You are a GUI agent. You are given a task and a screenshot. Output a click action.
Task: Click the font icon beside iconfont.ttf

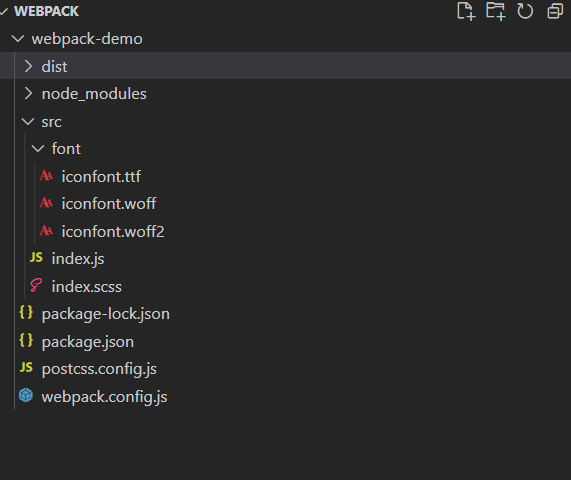click(46, 176)
